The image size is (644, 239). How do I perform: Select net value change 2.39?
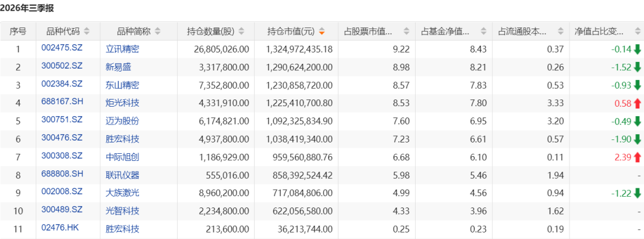(624, 157)
